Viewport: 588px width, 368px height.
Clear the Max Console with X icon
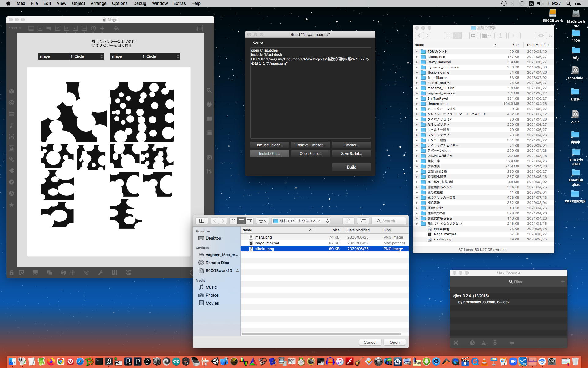pyautogui.click(x=456, y=343)
